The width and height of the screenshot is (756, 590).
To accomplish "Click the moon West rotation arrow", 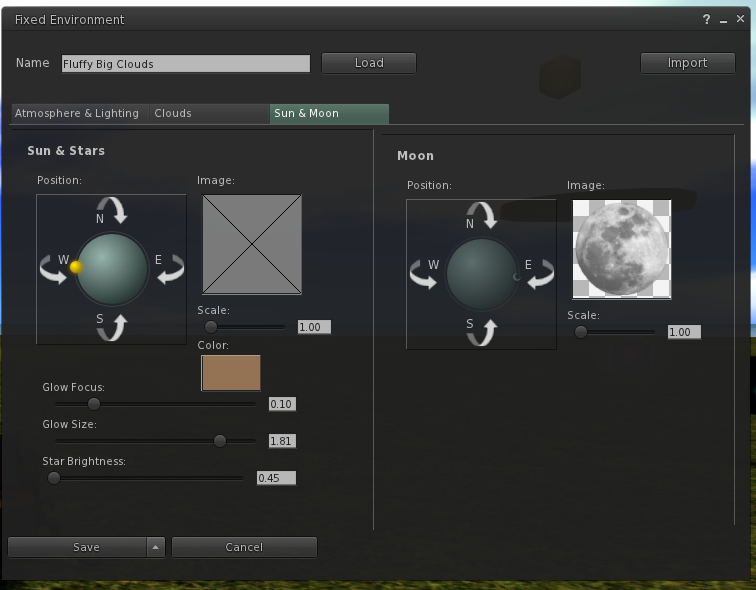I will click(x=422, y=274).
